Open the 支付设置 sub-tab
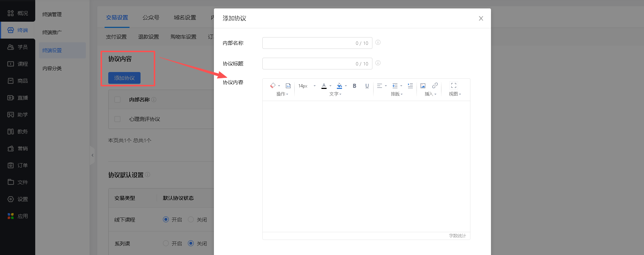 pos(116,37)
